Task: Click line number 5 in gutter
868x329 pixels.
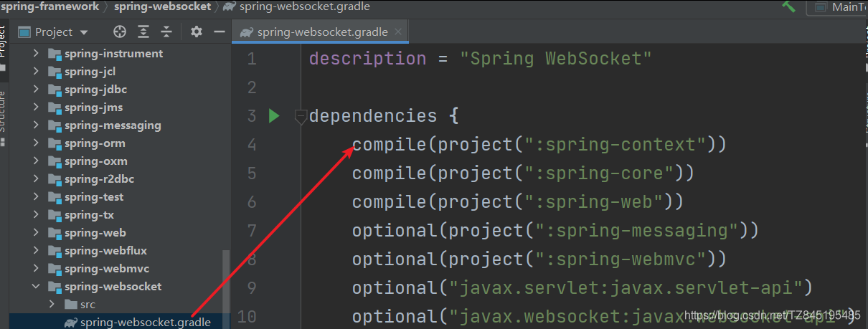Action: click(x=251, y=173)
